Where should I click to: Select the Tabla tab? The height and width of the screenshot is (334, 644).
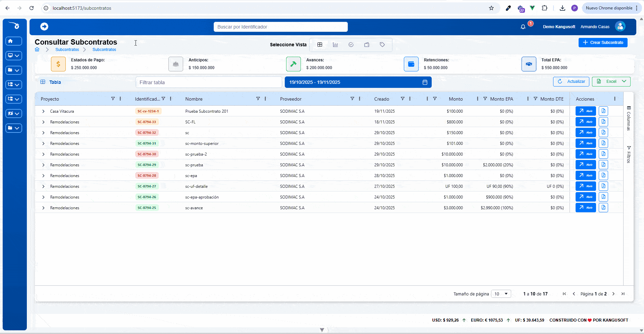[51, 82]
